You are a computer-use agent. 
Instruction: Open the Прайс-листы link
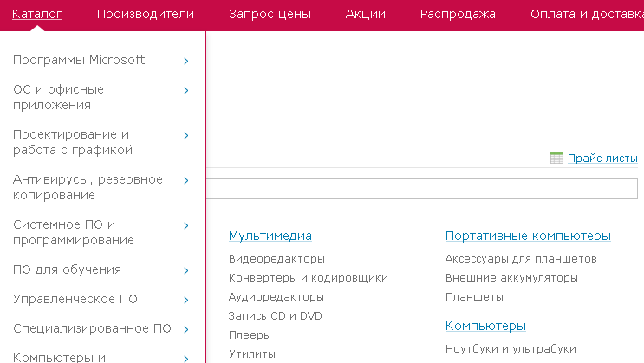point(602,159)
